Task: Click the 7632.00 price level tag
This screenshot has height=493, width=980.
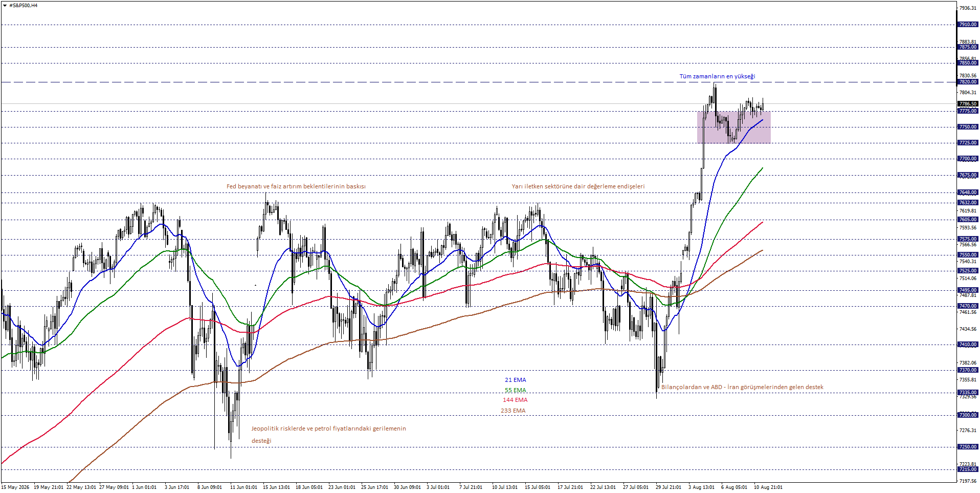Action: (968, 203)
